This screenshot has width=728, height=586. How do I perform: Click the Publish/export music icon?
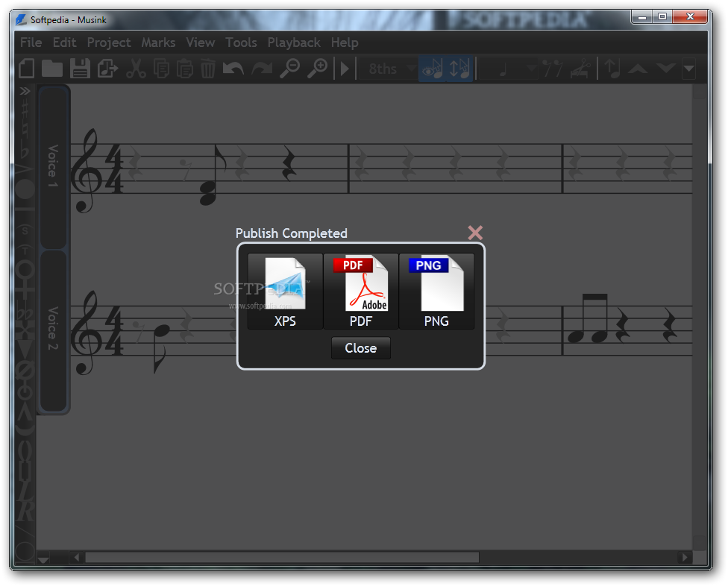[107, 69]
